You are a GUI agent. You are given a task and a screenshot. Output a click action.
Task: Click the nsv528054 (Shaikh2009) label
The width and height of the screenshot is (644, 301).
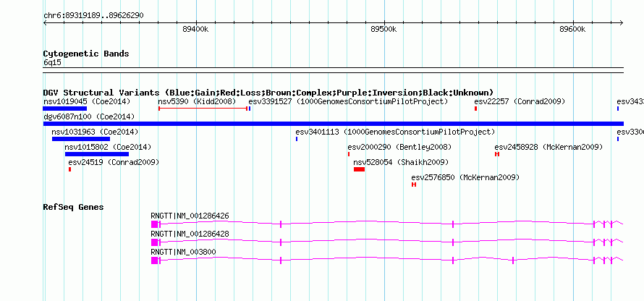(402, 162)
